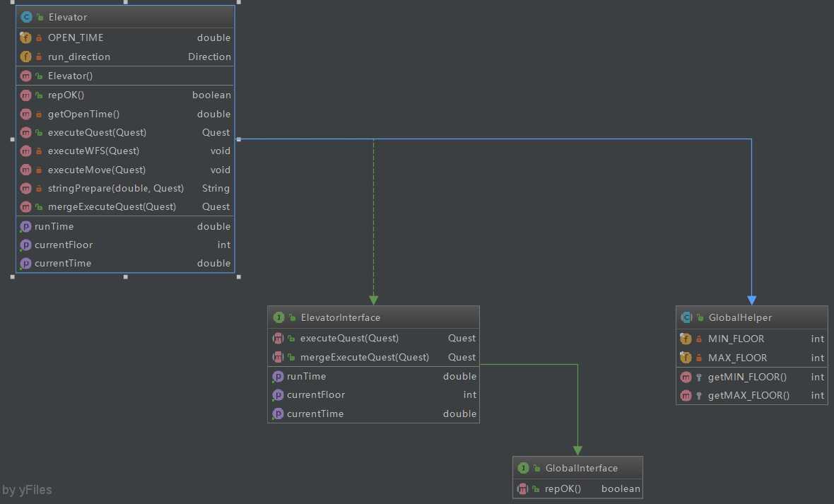Image resolution: width=834 pixels, height=504 pixels.
Task: Click the MAX_FLOOR field in GlobalHelper
Action: 737,358
